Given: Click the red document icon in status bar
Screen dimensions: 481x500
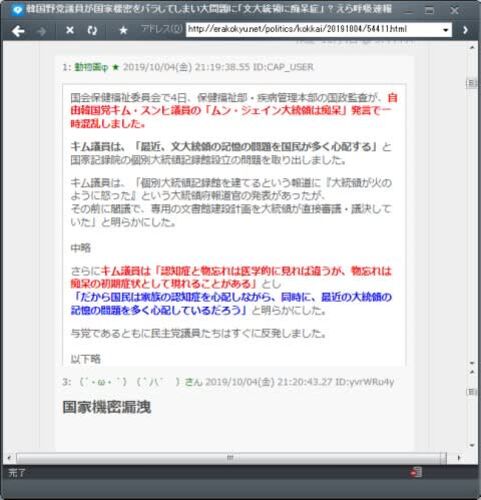Looking at the screenshot, I should click(417, 472).
